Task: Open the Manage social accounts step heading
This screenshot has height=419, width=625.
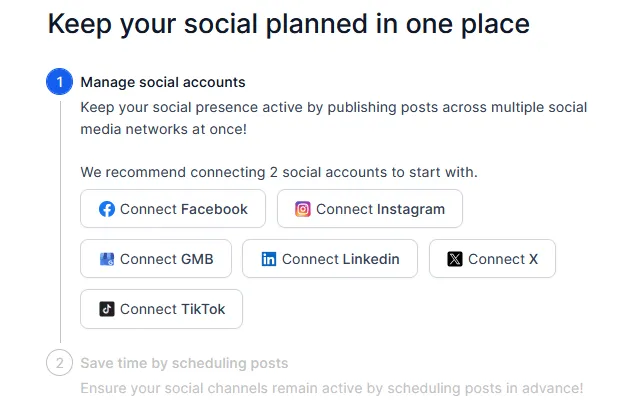Action: click(163, 82)
